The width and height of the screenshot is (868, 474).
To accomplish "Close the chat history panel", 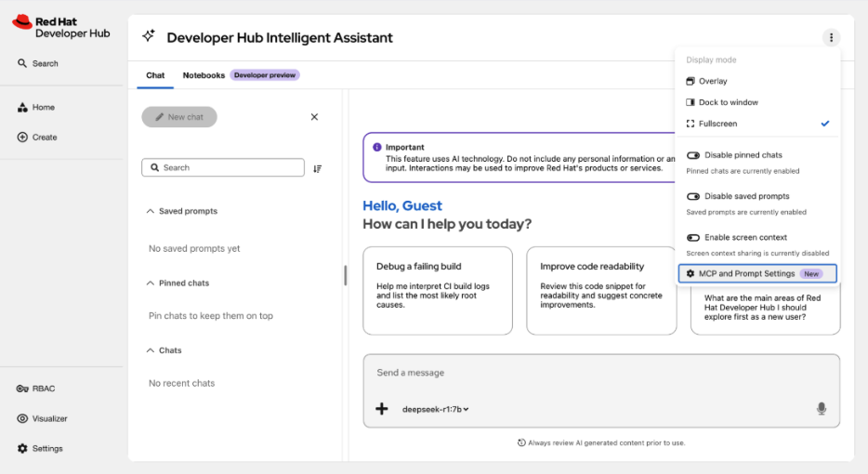I will pyautogui.click(x=314, y=117).
